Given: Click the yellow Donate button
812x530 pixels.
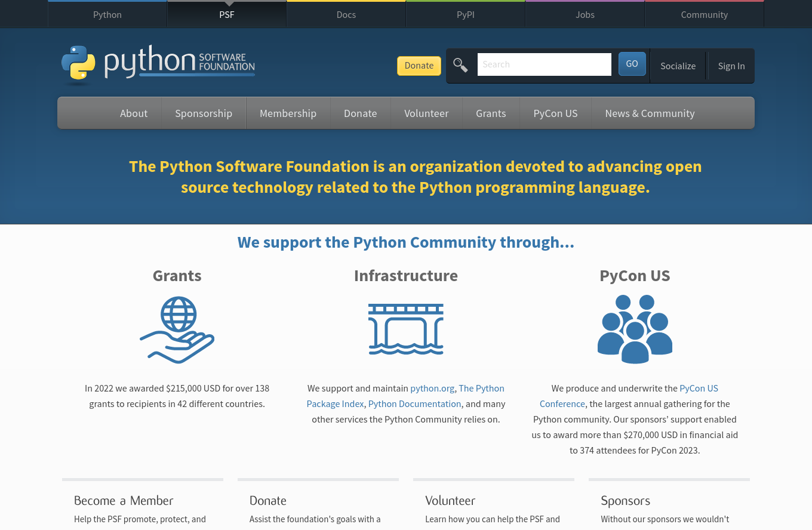Looking at the screenshot, I should pyautogui.click(x=419, y=66).
